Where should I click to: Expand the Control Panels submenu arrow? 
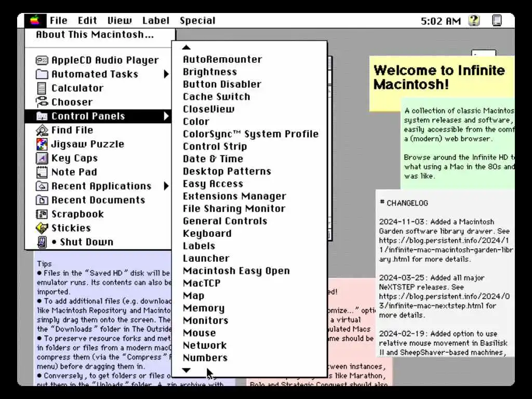click(166, 116)
